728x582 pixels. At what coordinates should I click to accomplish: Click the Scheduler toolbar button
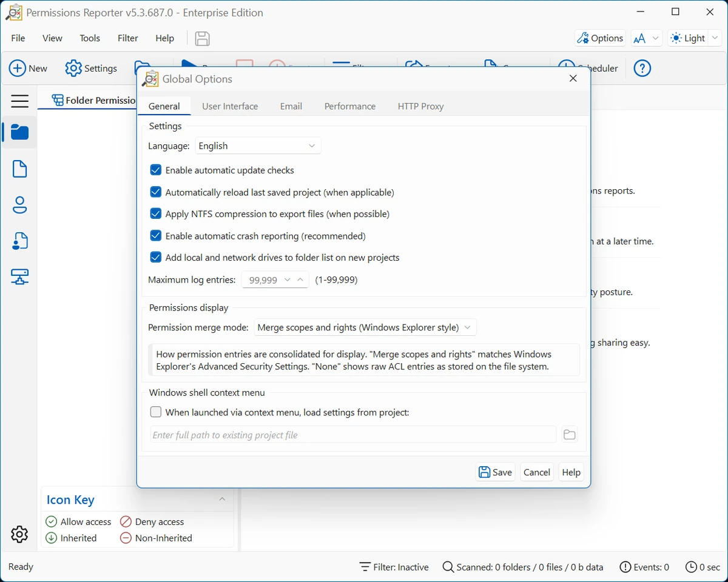(x=588, y=69)
